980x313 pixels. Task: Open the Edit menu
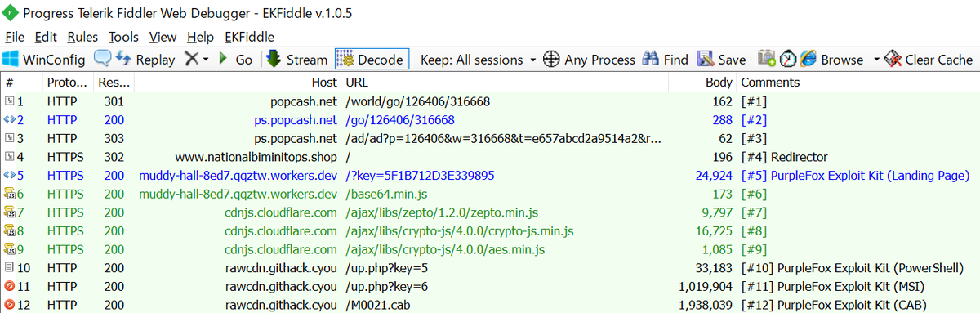coord(47,37)
